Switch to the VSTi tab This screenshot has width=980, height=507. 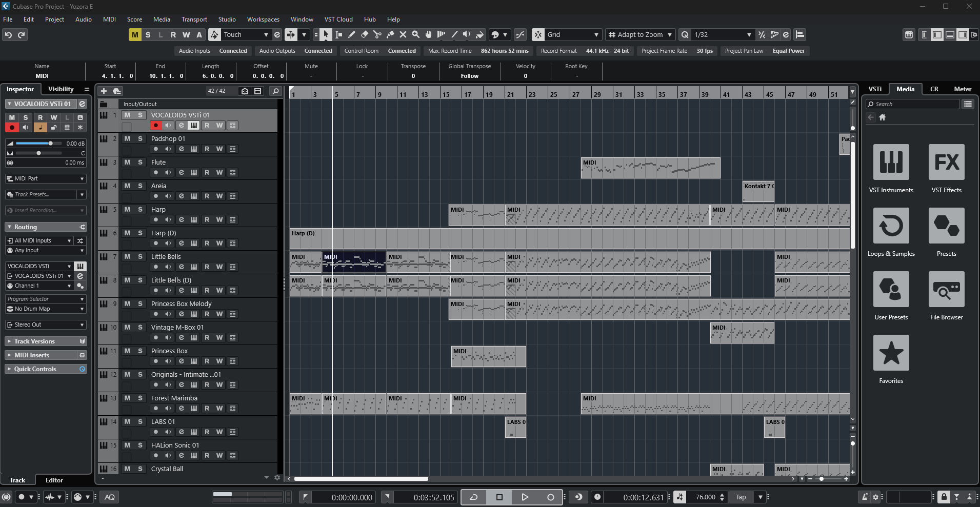(x=875, y=89)
